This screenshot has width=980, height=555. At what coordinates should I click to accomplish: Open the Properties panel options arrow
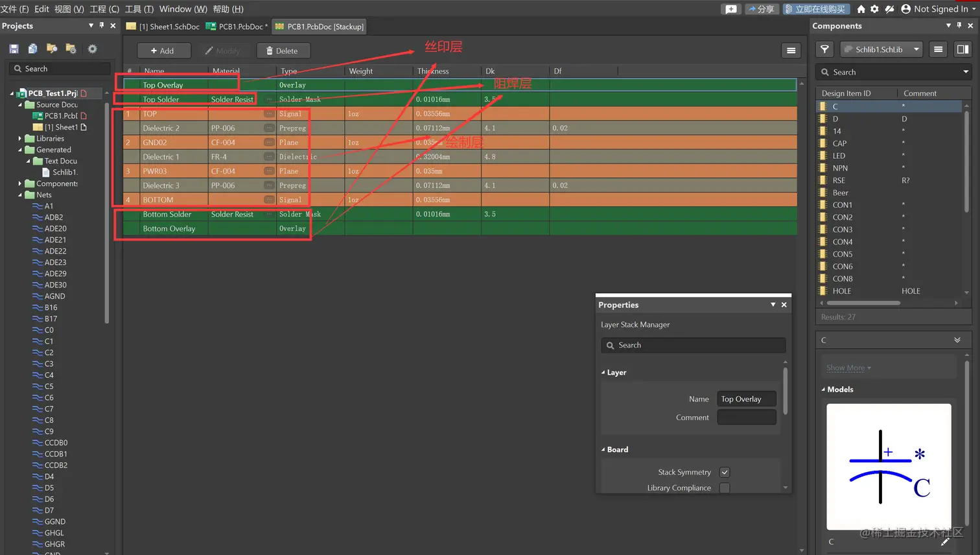pos(773,305)
